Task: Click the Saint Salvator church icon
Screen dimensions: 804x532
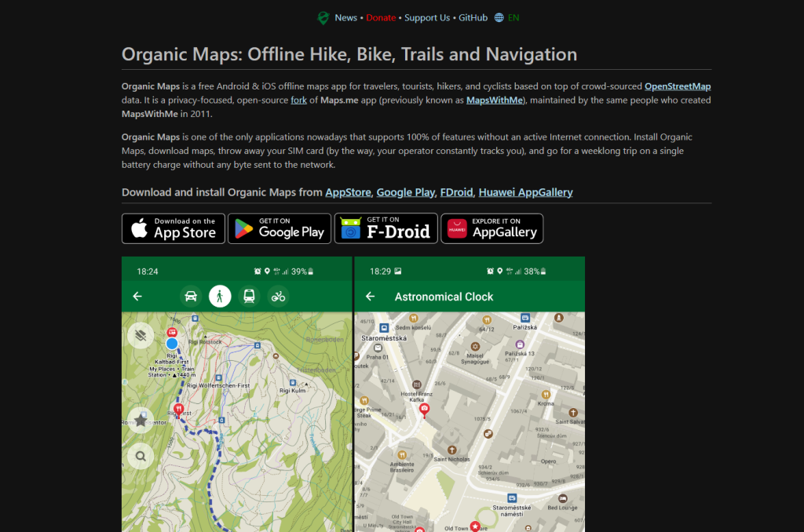Action: point(573,413)
